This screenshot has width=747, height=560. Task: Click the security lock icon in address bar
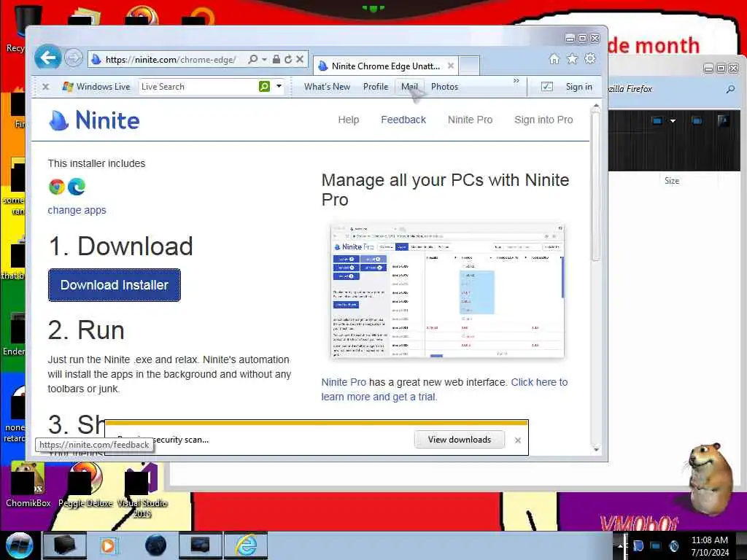coord(276,59)
